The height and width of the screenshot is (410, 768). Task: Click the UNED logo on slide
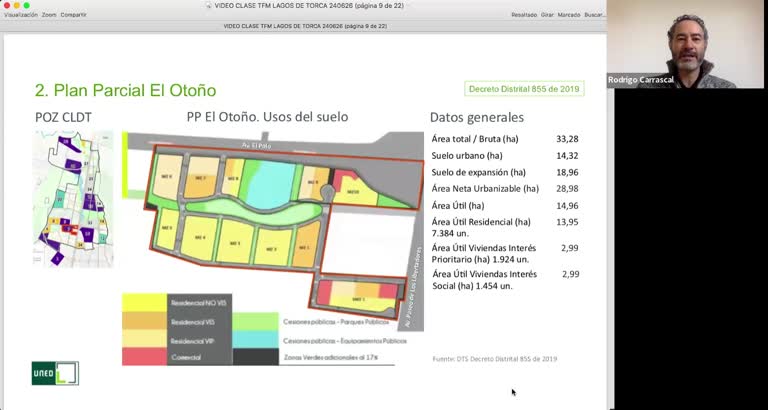(x=55, y=373)
